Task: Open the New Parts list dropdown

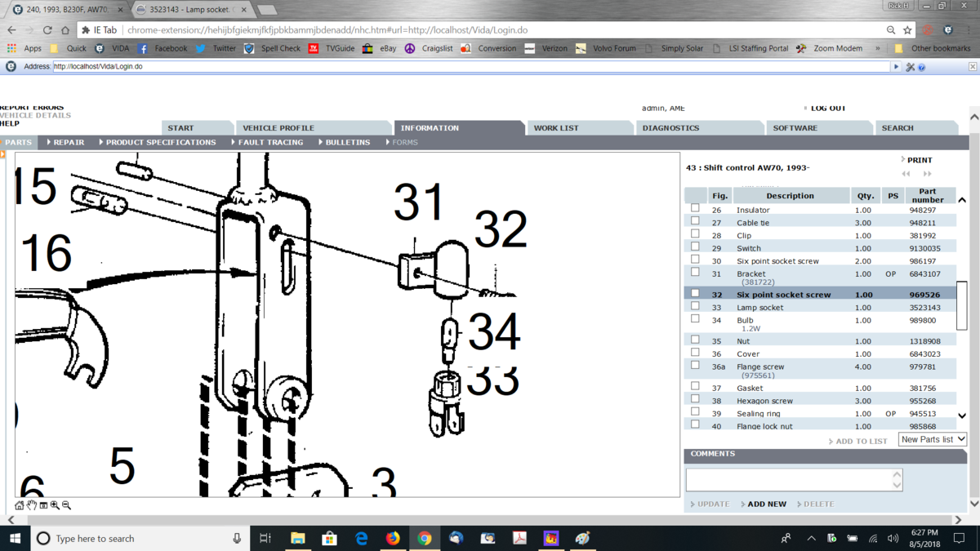Action: tap(932, 439)
